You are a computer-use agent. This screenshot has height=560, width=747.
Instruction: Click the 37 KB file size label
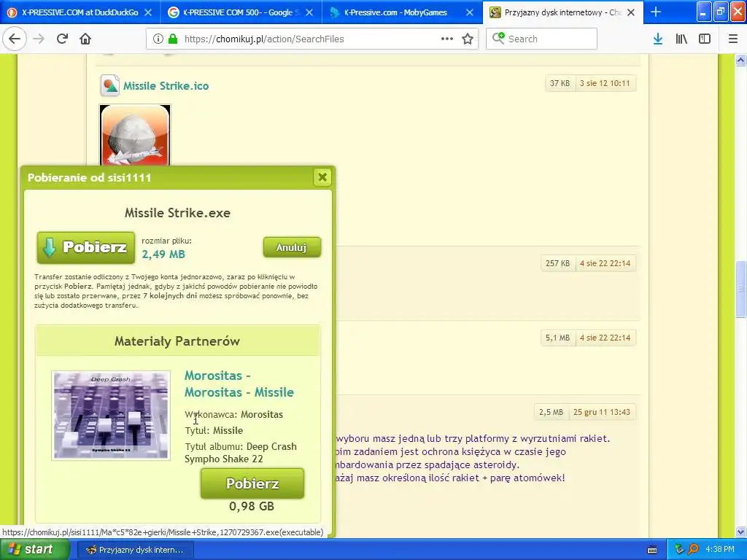560,83
